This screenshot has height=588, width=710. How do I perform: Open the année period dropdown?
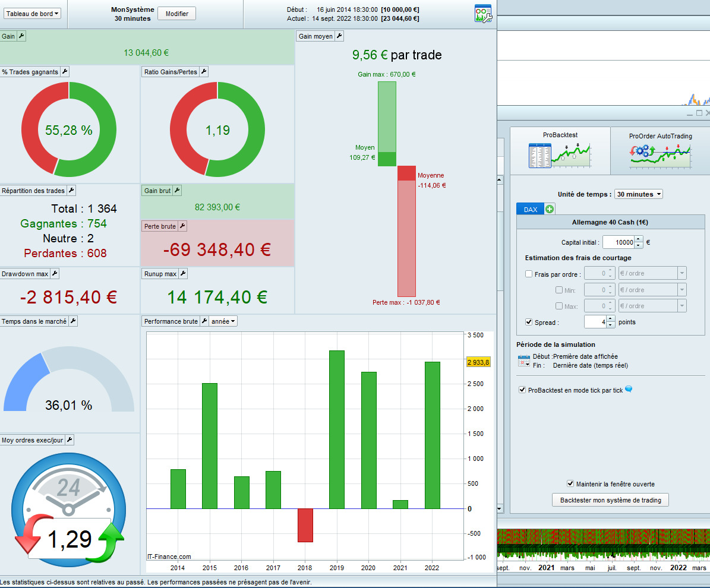(223, 321)
